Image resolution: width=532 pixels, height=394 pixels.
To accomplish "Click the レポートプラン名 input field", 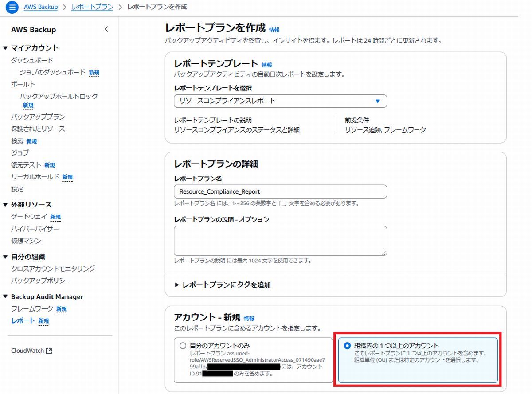I will tap(280, 191).
